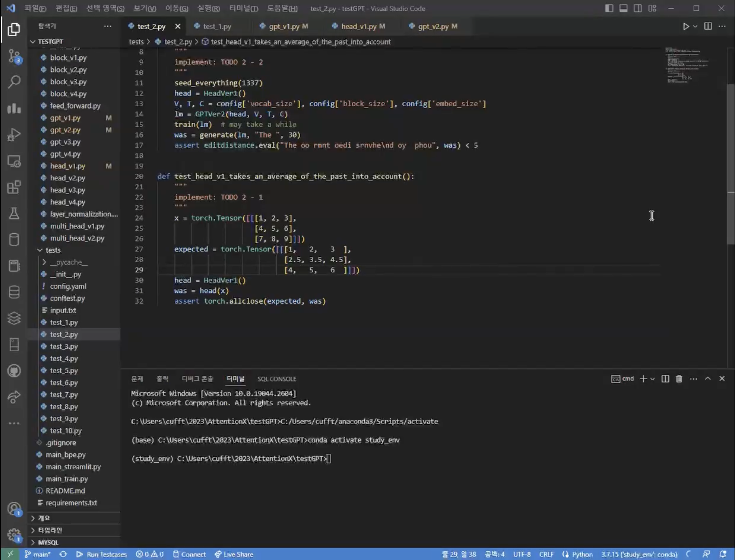Viewport: 735px width, 560px height.
Task: Switch to gpt_v1.py editor tab
Action: pos(288,26)
